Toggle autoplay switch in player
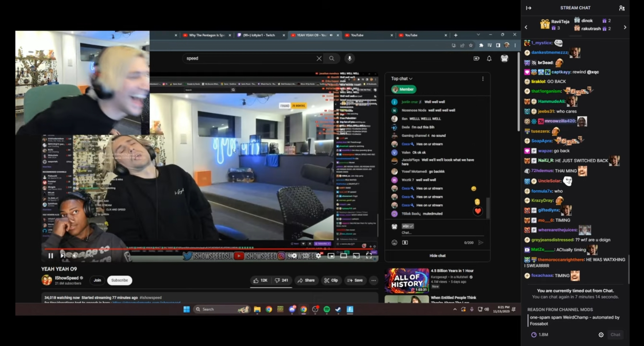The width and height of the screenshot is (644, 346). pyautogui.click(x=294, y=256)
